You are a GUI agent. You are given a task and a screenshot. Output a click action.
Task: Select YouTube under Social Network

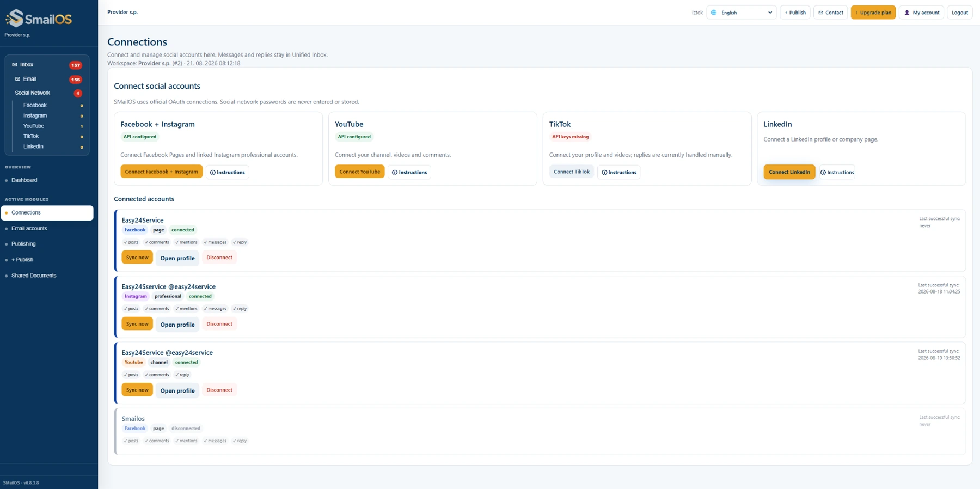tap(34, 126)
